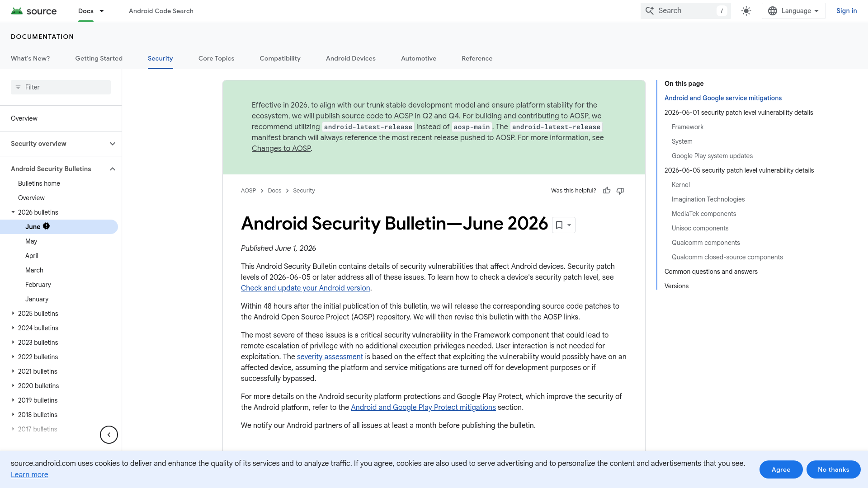
Task: Click the search magnifier icon
Action: [650, 11]
